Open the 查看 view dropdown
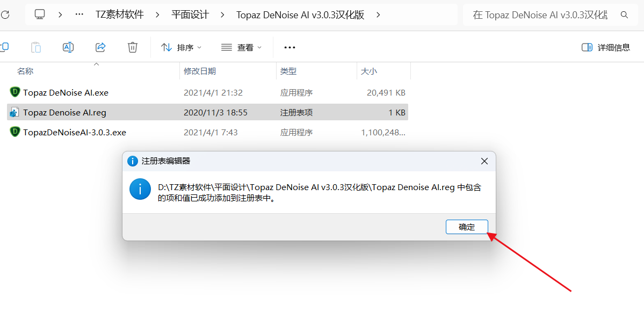 pyautogui.click(x=242, y=47)
